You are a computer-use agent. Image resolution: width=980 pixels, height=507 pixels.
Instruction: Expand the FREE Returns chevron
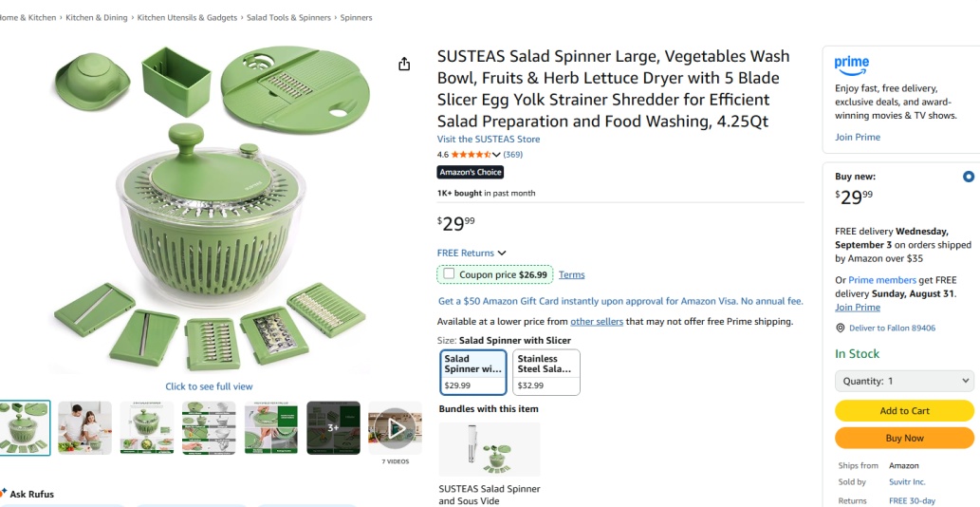coord(502,253)
